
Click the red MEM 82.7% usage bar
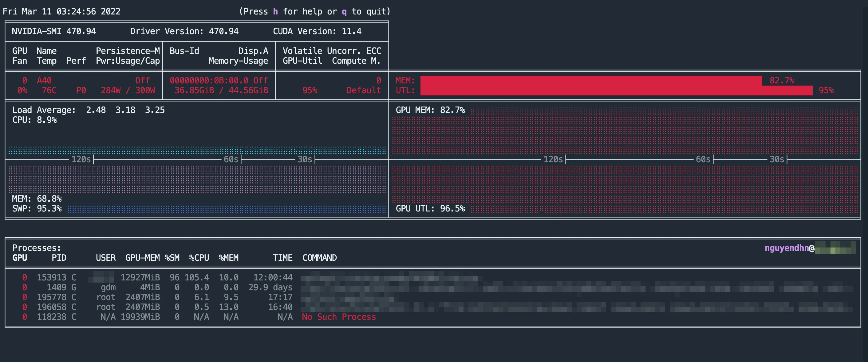(591, 81)
